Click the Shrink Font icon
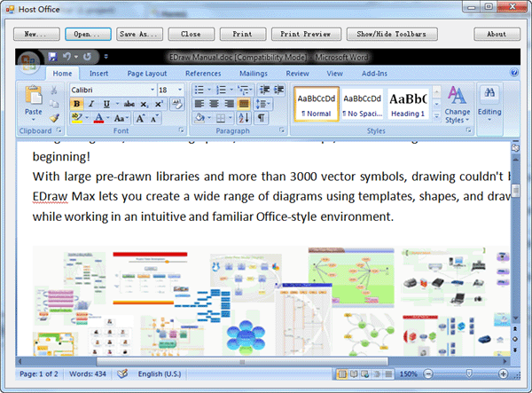 [x=154, y=118]
